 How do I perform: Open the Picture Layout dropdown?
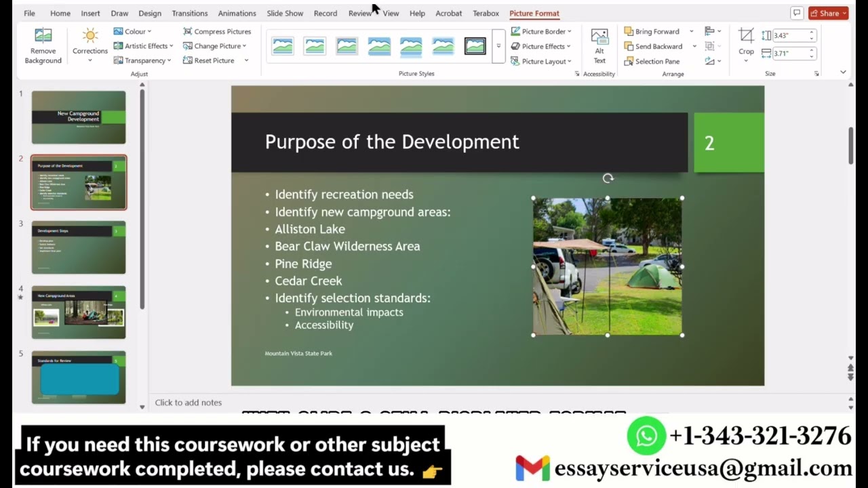(x=541, y=61)
